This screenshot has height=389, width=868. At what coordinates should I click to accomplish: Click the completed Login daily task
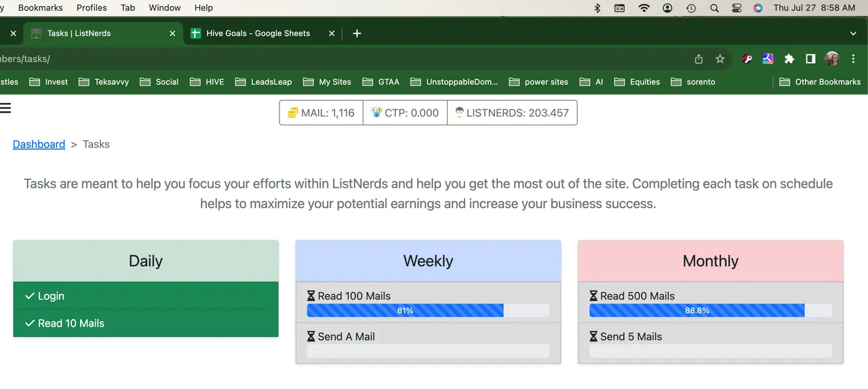(146, 296)
